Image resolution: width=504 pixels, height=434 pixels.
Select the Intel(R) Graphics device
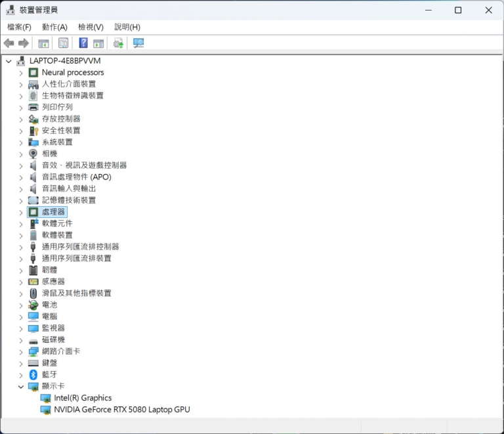(83, 398)
